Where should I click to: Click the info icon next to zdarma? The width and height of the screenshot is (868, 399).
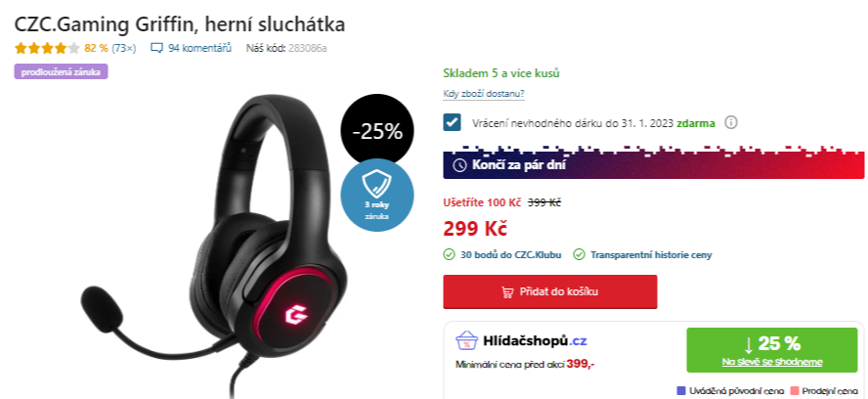[731, 122]
